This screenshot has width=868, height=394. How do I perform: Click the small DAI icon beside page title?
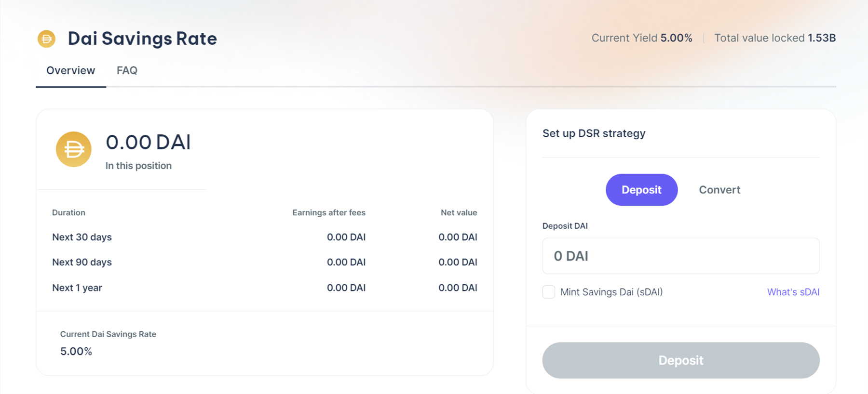[47, 39]
